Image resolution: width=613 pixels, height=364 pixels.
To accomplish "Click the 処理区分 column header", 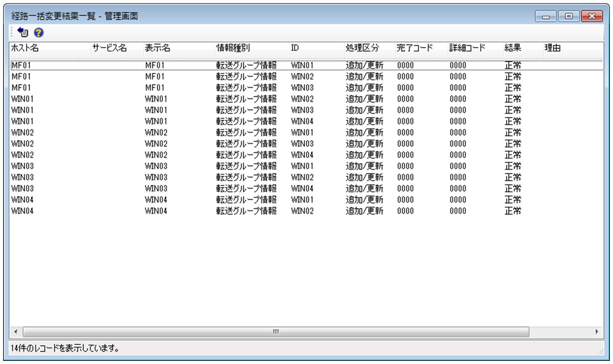I will pos(370,48).
